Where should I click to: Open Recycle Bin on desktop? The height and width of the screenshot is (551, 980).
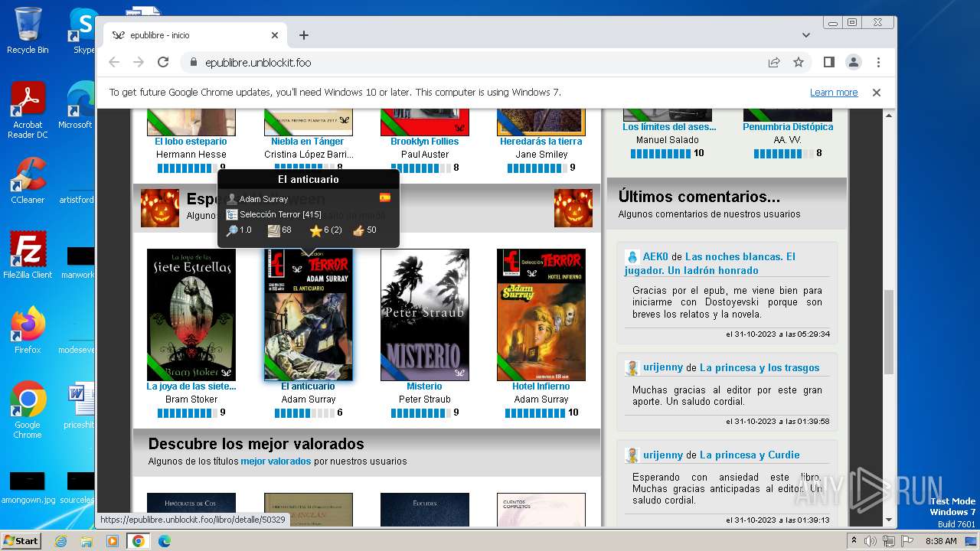click(28, 31)
